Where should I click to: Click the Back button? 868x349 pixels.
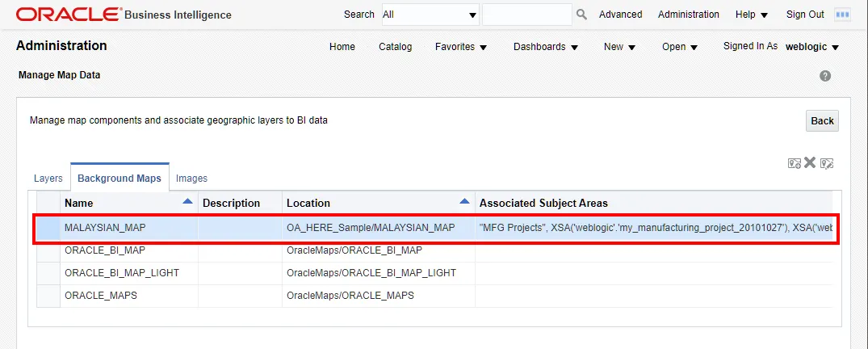click(x=822, y=121)
